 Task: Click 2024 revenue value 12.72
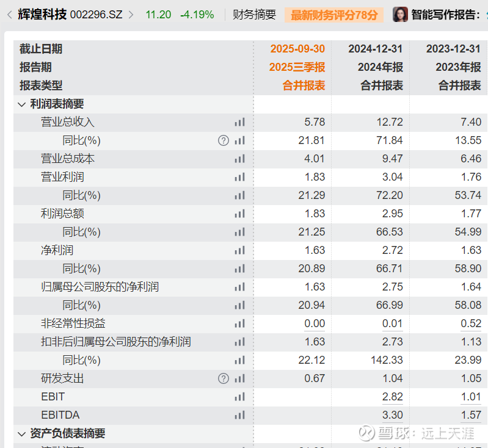pyautogui.click(x=390, y=122)
